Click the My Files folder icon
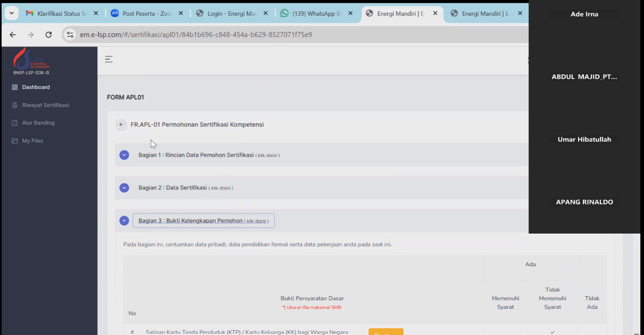This screenshot has width=644, height=335. point(15,141)
